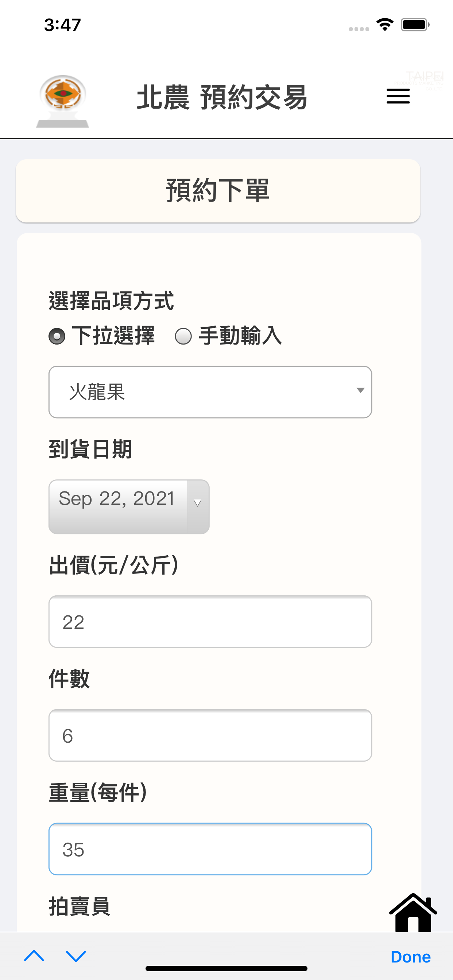Tap the 北農 預約交易 title

point(222,97)
